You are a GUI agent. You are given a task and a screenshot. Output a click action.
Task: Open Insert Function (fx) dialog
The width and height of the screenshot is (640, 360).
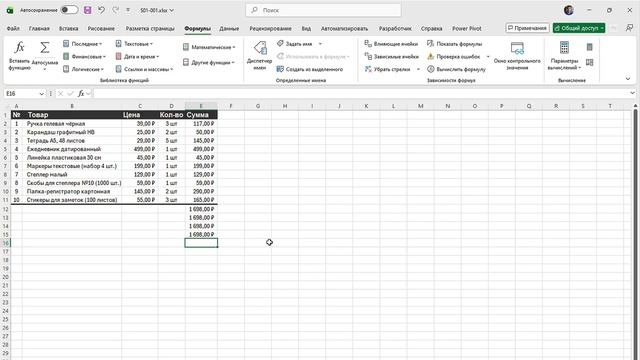(x=19, y=56)
